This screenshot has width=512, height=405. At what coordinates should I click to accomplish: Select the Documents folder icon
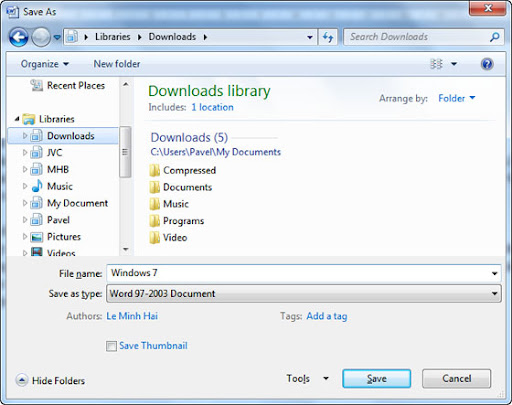pos(154,187)
